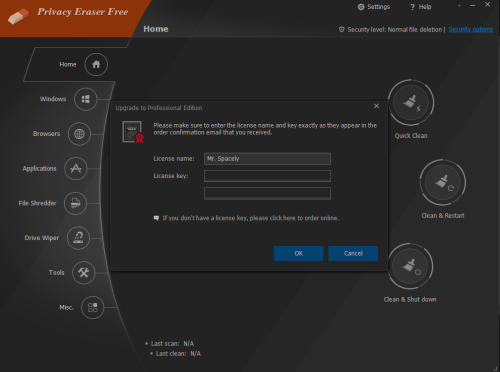Click the Help question mark icon
This screenshot has width=500, height=372.
[412, 7]
